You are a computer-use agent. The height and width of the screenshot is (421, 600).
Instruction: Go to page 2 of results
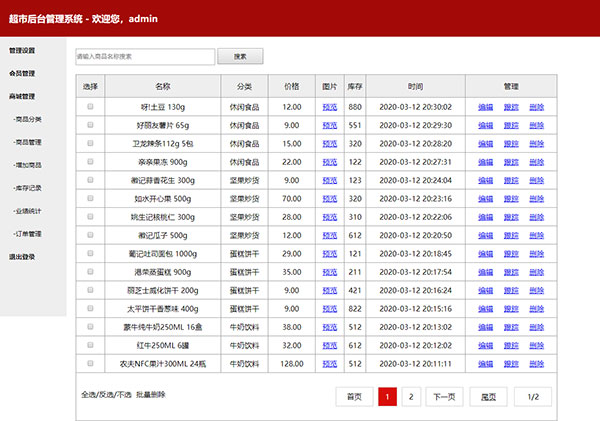pyautogui.click(x=411, y=397)
